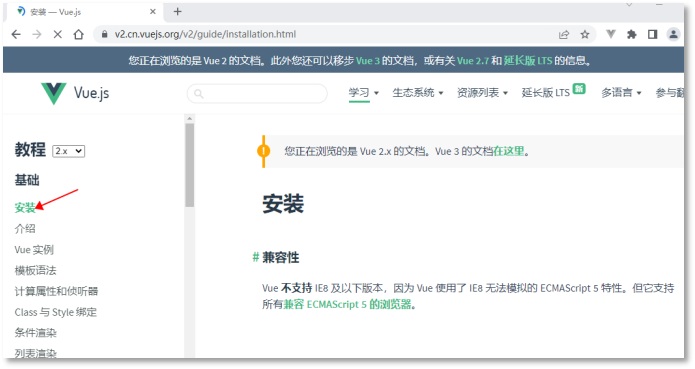Click the 延长版 LTS banner link
The height and width of the screenshot is (369, 695).
coord(528,61)
